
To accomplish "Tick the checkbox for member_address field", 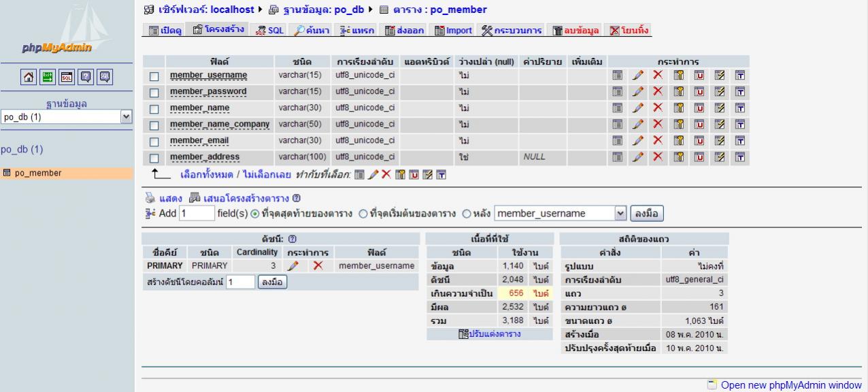I will [x=153, y=157].
